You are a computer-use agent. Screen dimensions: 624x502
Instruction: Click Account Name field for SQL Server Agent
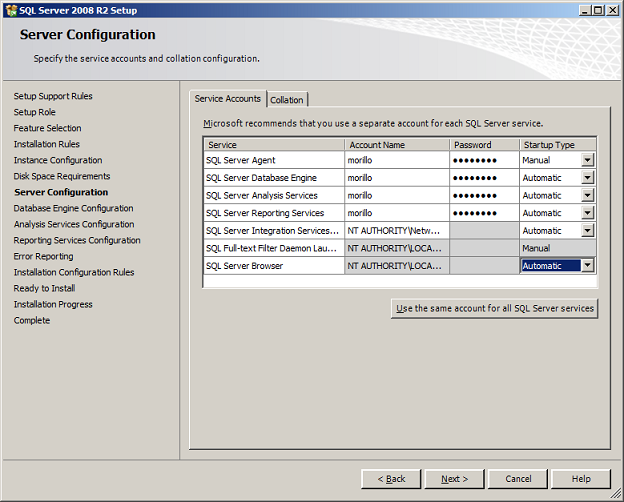[397, 160]
